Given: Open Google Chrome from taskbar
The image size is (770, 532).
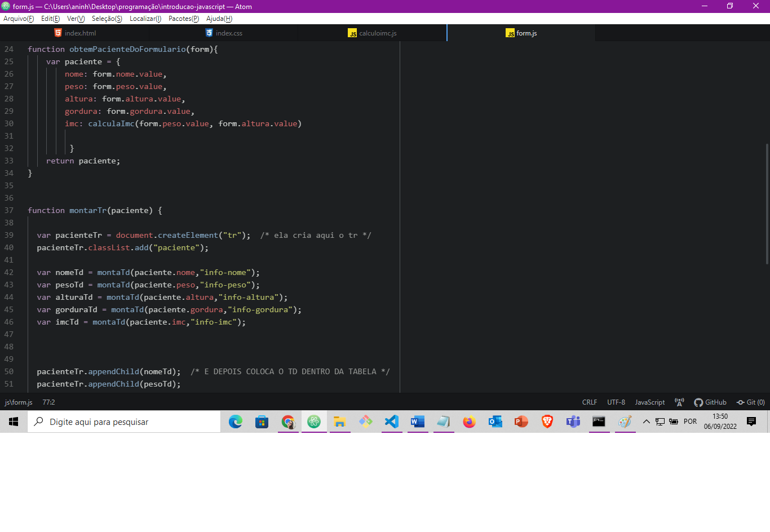Looking at the screenshot, I should [288, 422].
